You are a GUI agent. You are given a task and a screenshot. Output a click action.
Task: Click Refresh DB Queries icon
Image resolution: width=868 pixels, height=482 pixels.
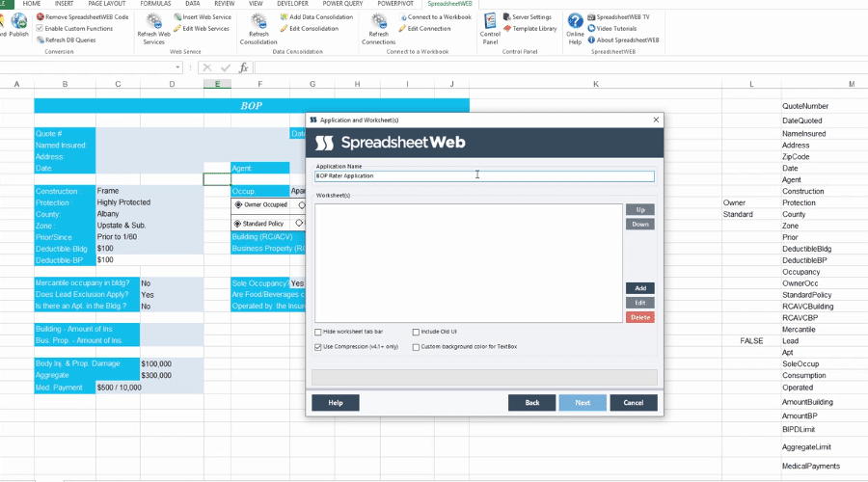pos(40,40)
